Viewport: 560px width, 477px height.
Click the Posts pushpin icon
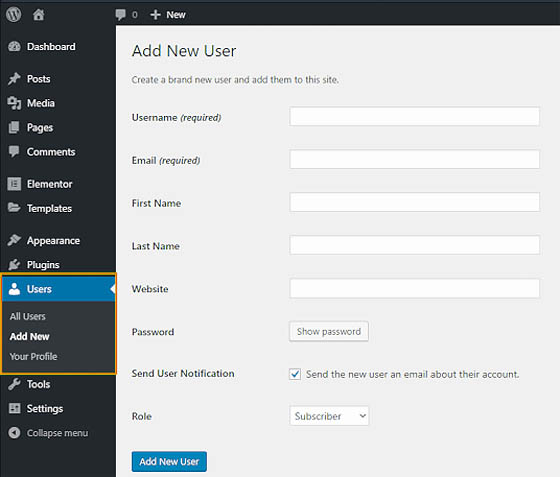coord(14,79)
